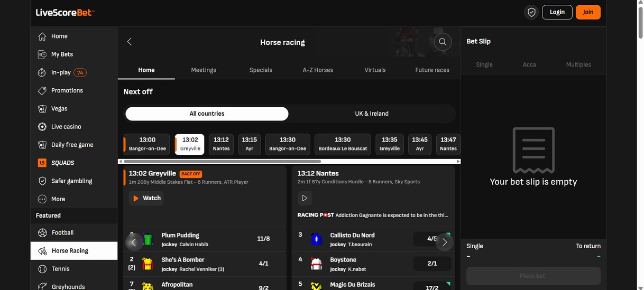Open the search magnifier icon

(x=443, y=42)
